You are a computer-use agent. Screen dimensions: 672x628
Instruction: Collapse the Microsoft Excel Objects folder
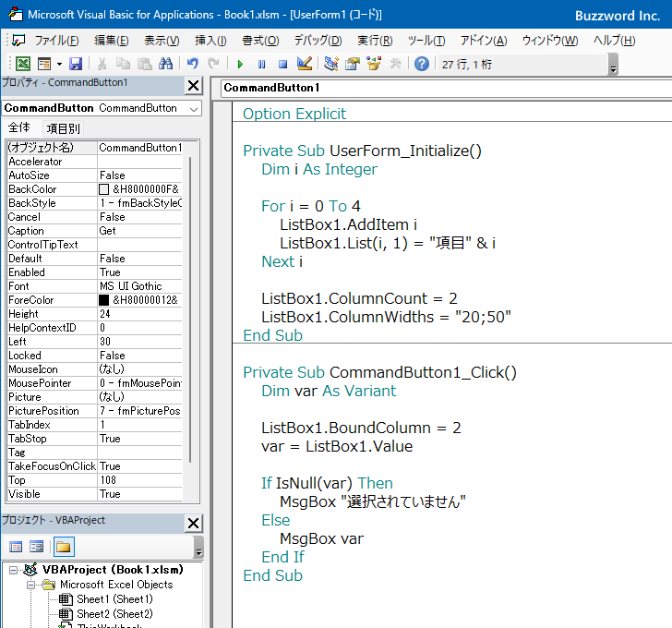tap(30, 586)
